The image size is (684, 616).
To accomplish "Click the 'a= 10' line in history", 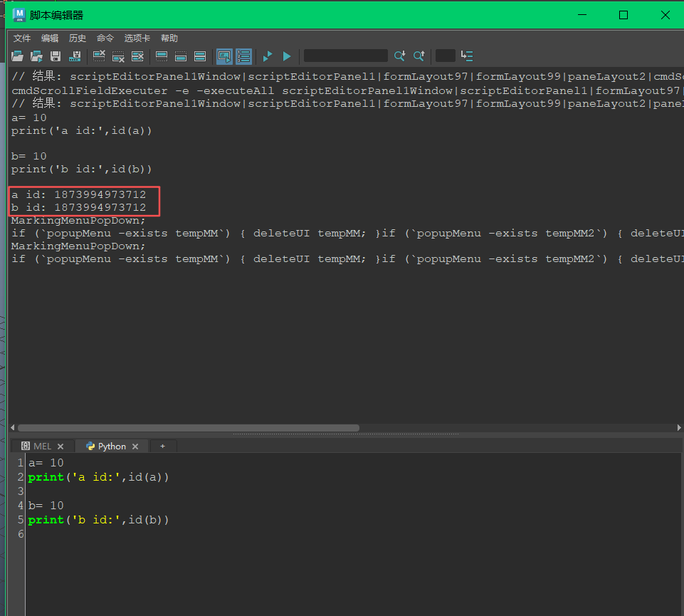I will point(28,118).
